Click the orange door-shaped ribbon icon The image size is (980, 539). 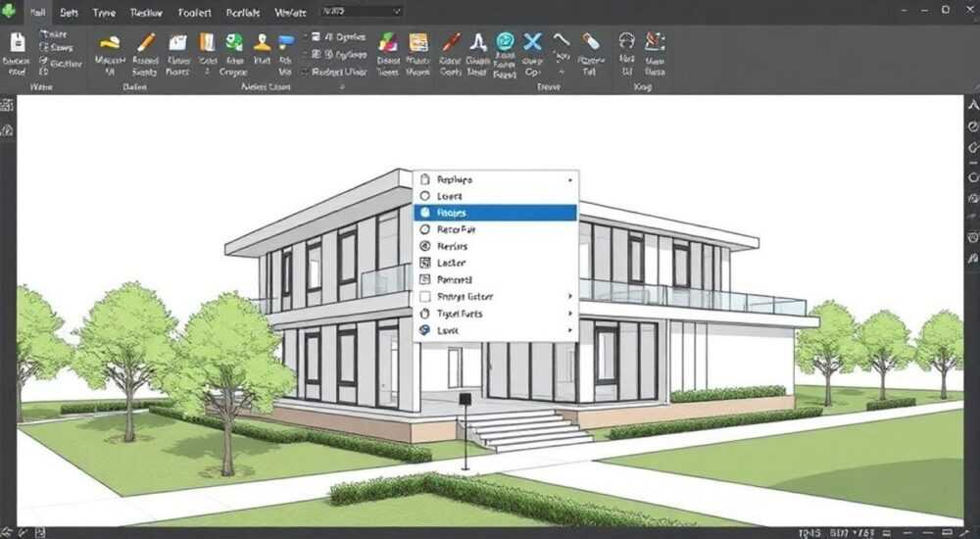coord(207,42)
